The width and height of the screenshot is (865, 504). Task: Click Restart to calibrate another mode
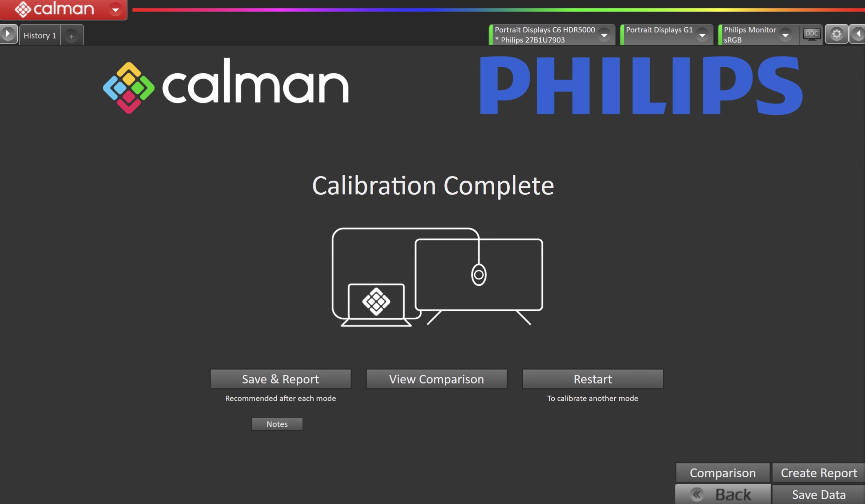pyautogui.click(x=593, y=379)
